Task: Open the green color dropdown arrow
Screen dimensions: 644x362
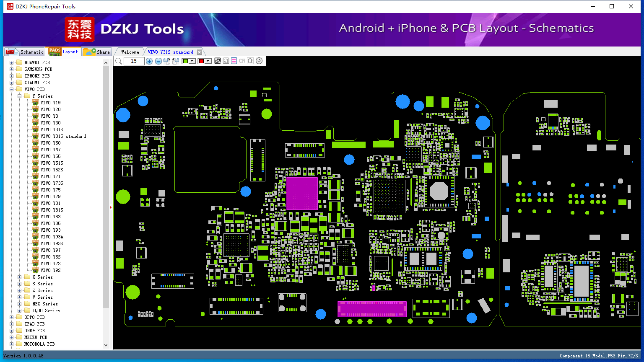Action: pos(192,61)
